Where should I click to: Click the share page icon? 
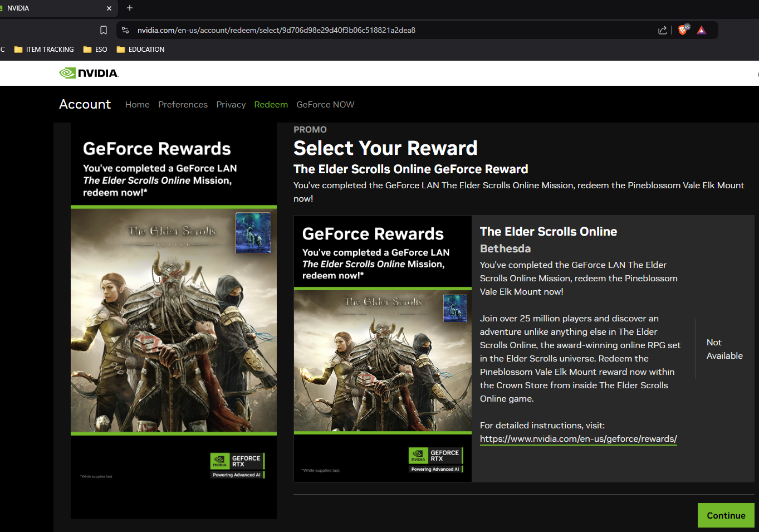point(662,30)
